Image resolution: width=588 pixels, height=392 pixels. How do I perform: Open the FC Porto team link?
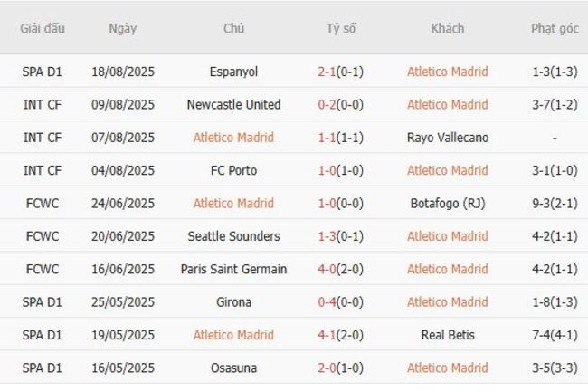coord(233,170)
